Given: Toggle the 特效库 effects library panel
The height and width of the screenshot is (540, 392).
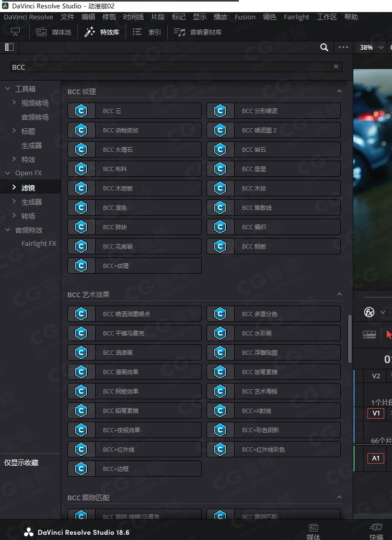Looking at the screenshot, I should point(102,32).
